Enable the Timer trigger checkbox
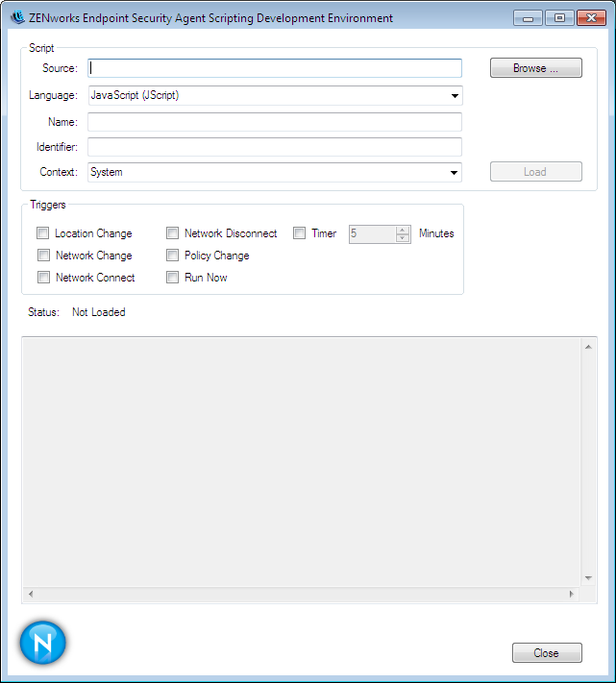616x683 pixels. click(299, 233)
